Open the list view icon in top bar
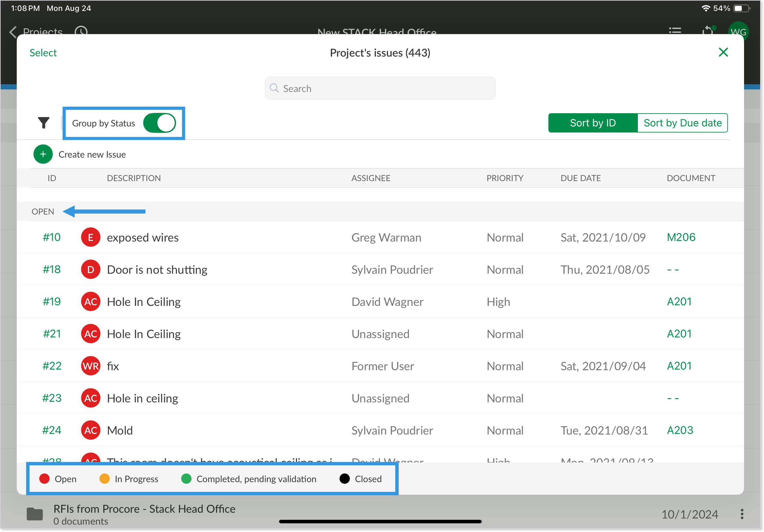Image resolution: width=764 pixels, height=532 pixels. 675,31
